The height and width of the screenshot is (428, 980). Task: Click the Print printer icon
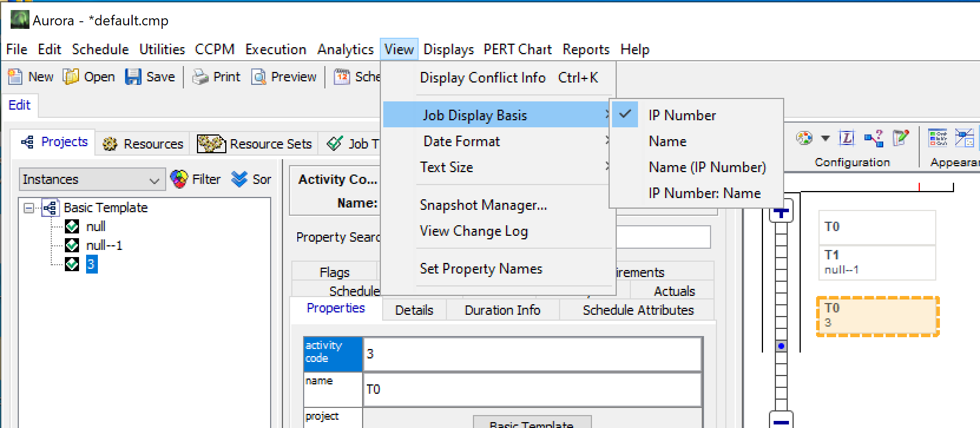200,77
